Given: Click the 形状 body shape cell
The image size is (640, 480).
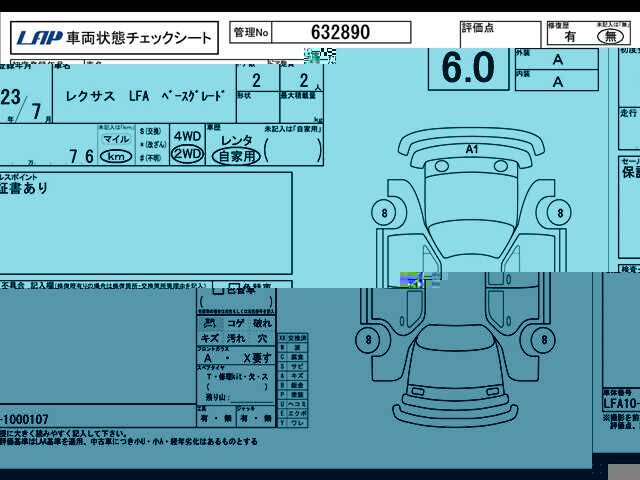Looking at the screenshot, I should point(258,107).
